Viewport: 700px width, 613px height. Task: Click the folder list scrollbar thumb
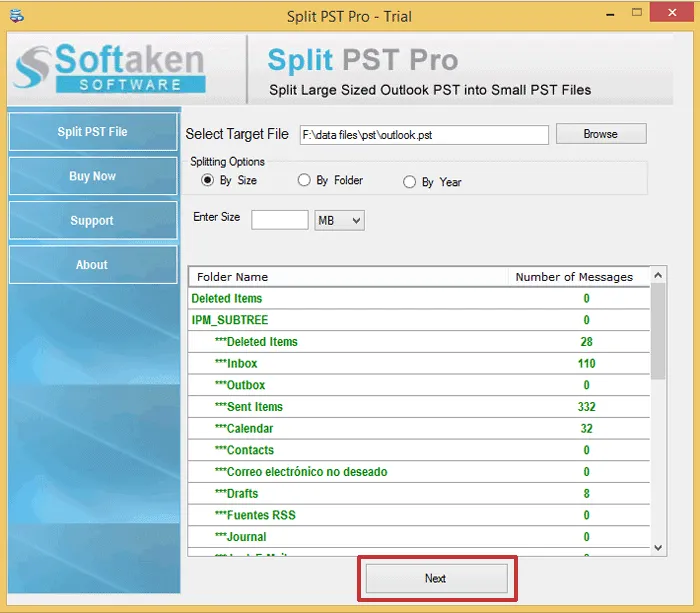point(658,331)
